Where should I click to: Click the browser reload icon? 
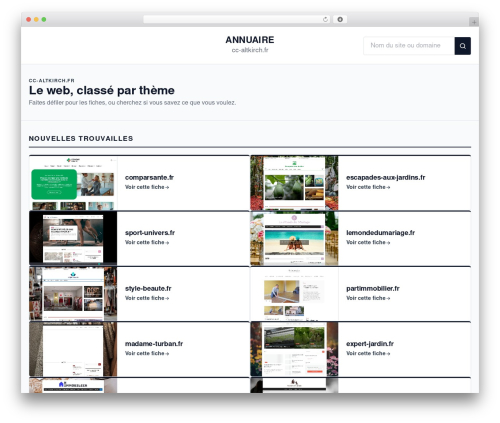click(325, 20)
